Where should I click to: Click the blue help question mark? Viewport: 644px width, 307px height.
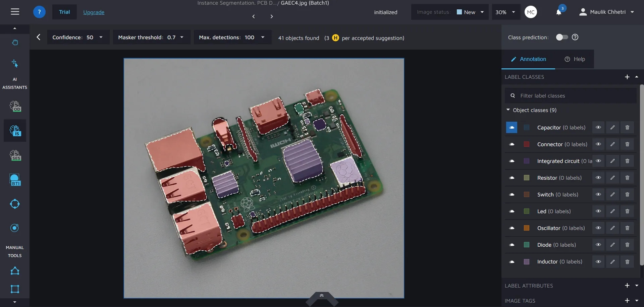pyautogui.click(x=39, y=12)
